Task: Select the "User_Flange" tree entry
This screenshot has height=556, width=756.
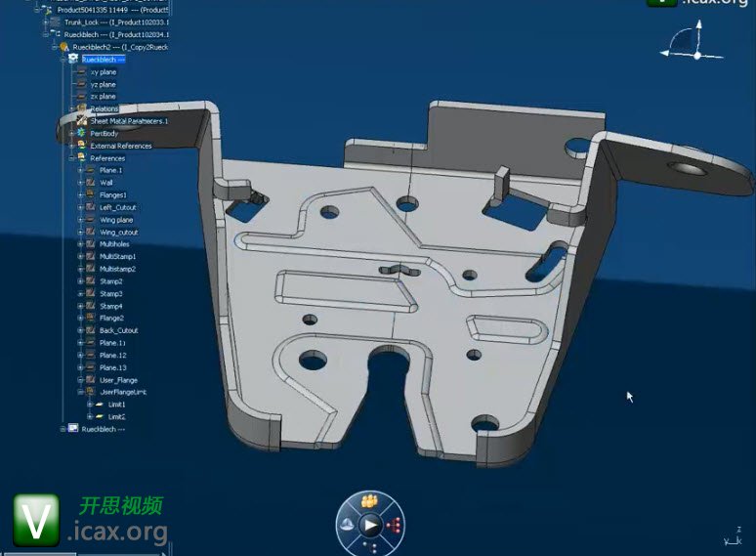Action: [x=118, y=380]
